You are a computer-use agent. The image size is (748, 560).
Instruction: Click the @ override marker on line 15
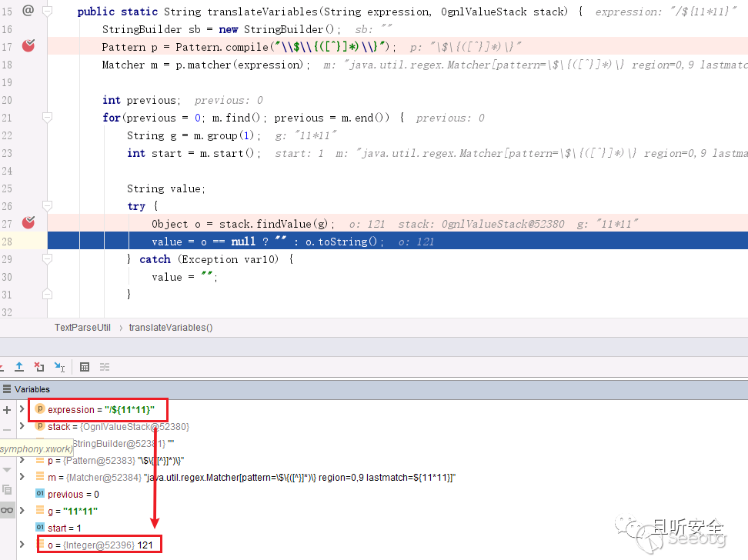click(28, 11)
